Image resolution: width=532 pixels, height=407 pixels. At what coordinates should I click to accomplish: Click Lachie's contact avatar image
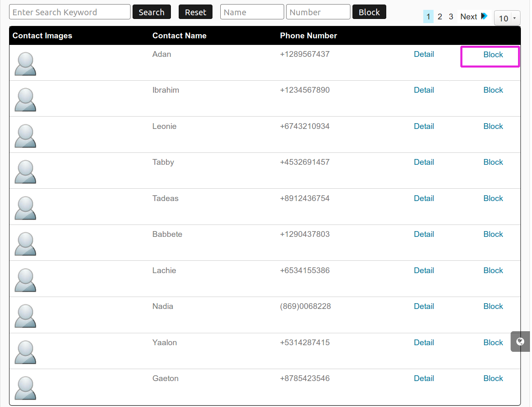tap(26, 280)
